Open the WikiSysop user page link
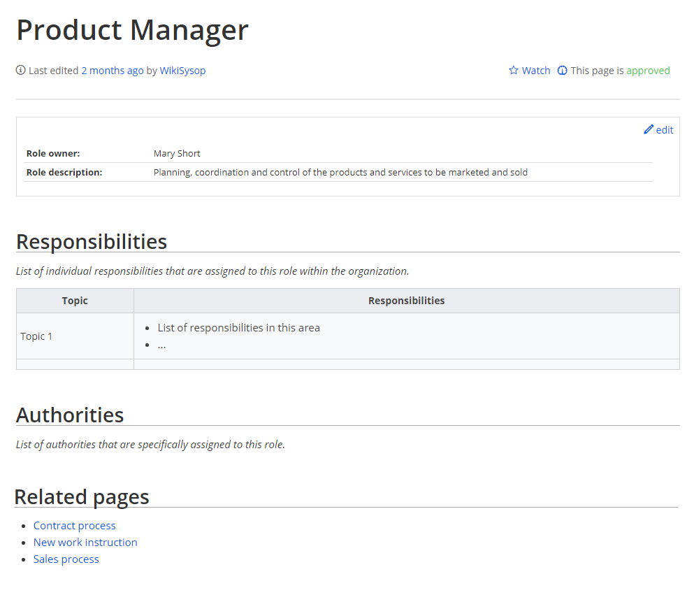 click(182, 71)
